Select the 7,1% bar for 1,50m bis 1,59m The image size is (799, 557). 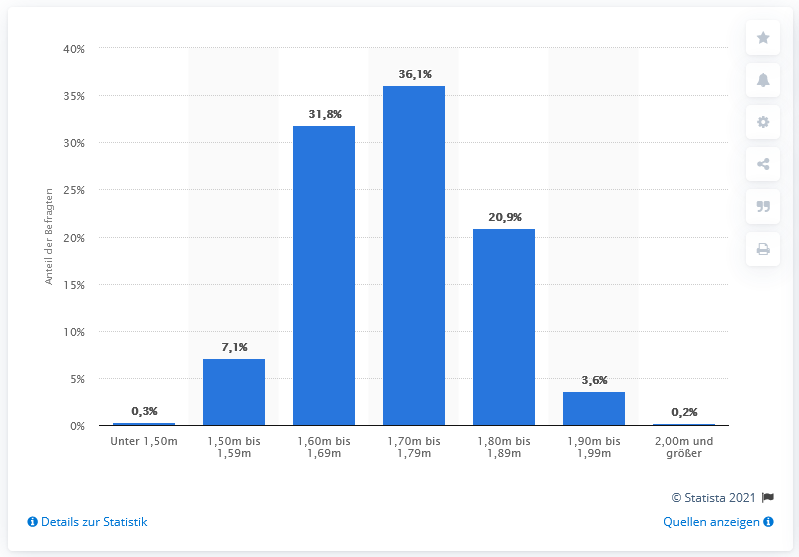pos(234,392)
